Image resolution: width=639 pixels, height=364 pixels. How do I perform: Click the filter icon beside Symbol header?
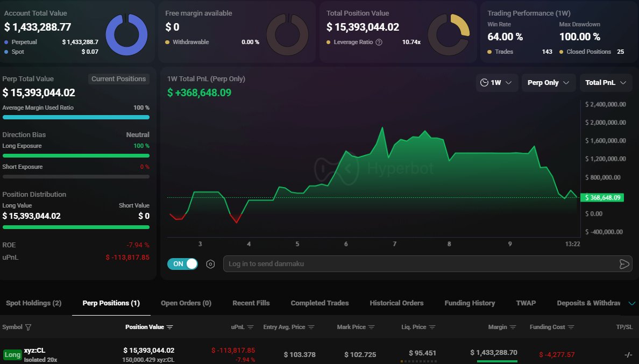click(28, 326)
